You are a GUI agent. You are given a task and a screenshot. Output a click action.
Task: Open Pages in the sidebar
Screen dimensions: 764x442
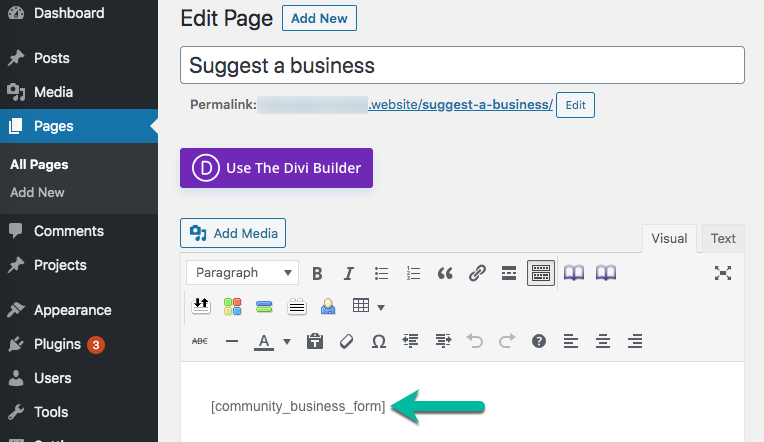click(79, 126)
